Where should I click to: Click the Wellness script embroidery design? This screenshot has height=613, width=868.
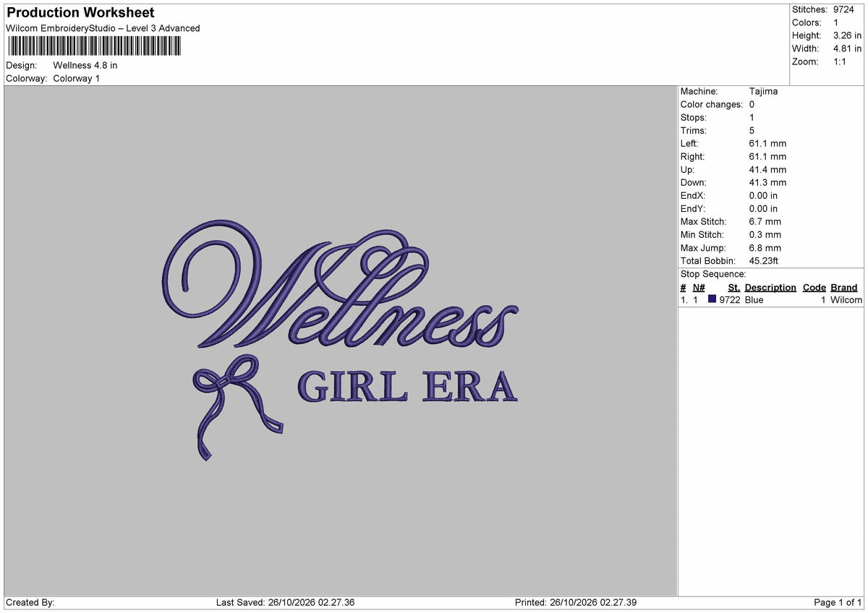click(x=341, y=284)
